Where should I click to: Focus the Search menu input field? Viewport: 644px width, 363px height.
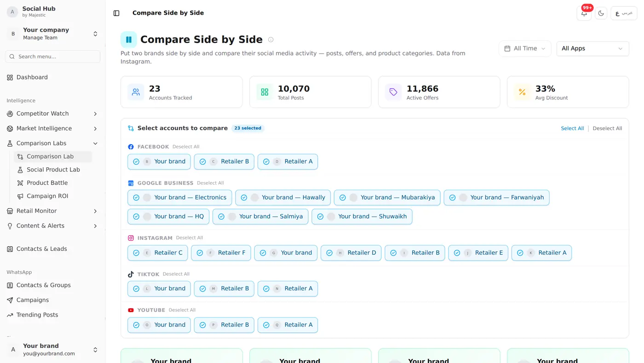pos(53,57)
